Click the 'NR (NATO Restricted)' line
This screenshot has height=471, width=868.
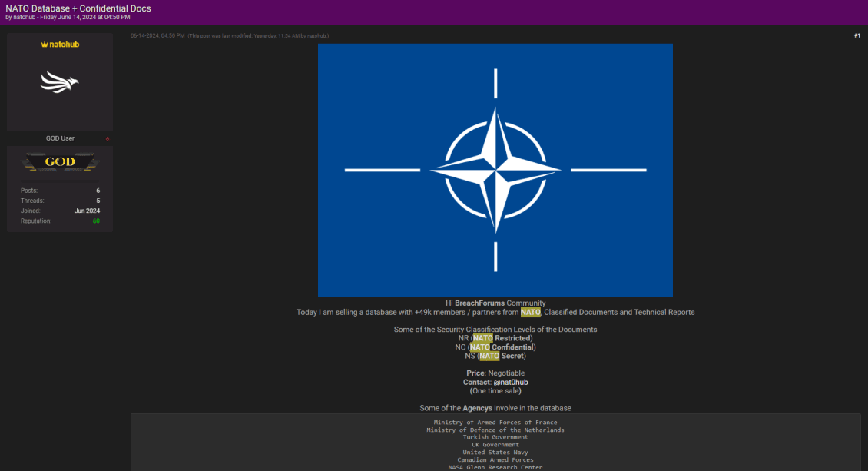[x=495, y=338]
